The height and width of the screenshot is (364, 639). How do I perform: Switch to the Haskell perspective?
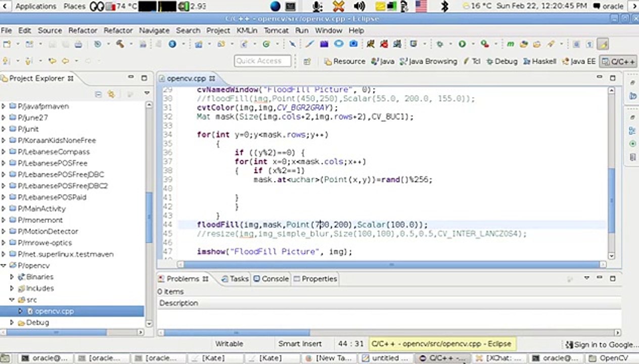[540, 61]
